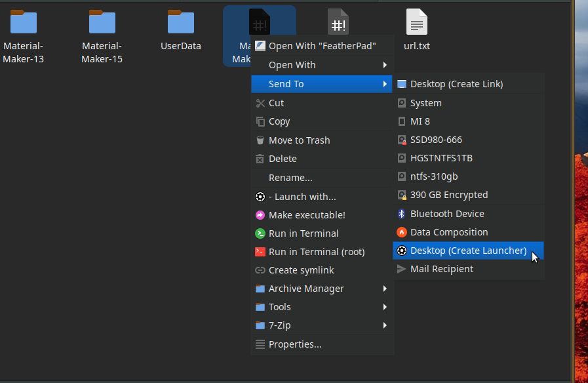Click the Mail Recipient paper plane icon

pyautogui.click(x=402, y=269)
